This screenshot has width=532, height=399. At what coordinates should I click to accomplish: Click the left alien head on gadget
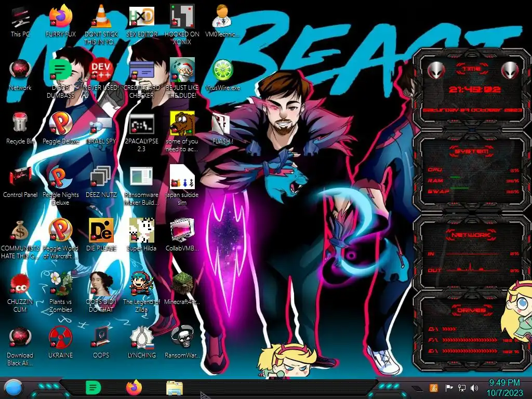(436, 71)
